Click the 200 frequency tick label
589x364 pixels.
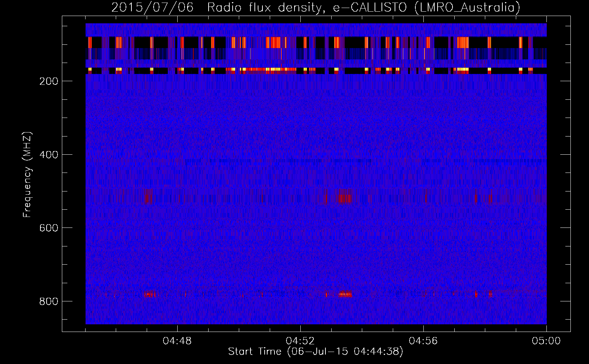click(49, 81)
